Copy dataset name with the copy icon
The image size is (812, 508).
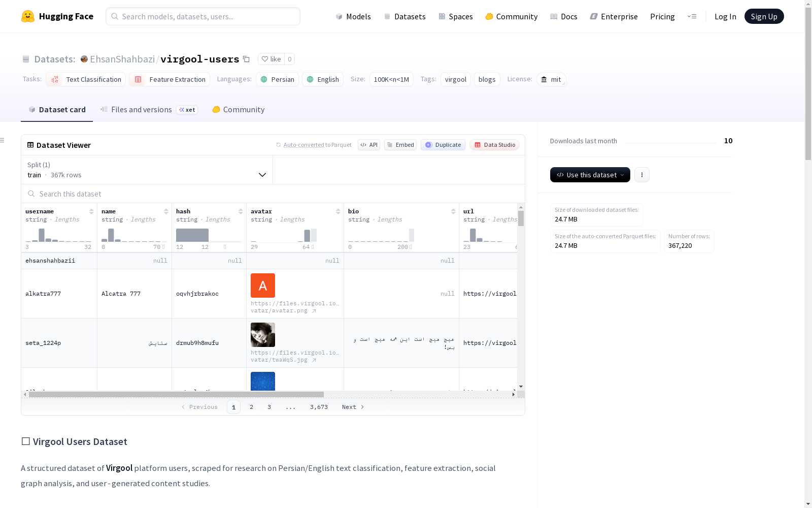[x=246, y=59]
